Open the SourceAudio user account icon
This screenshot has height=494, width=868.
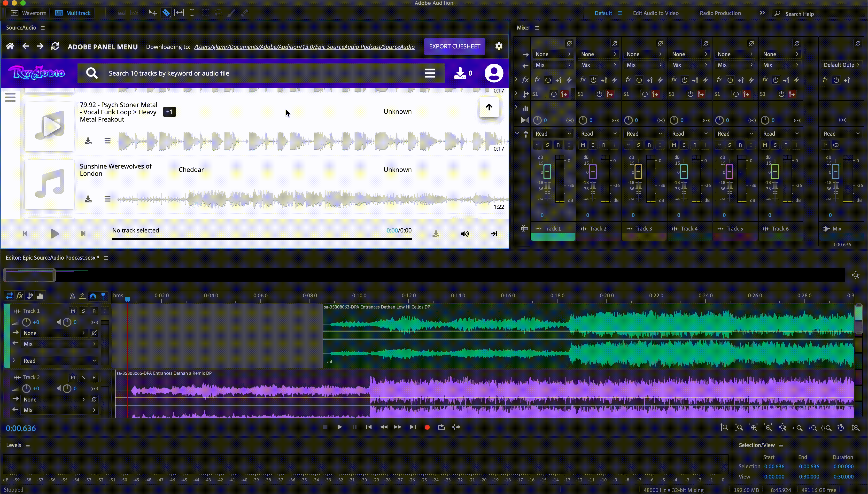click(x=494, y=73)
